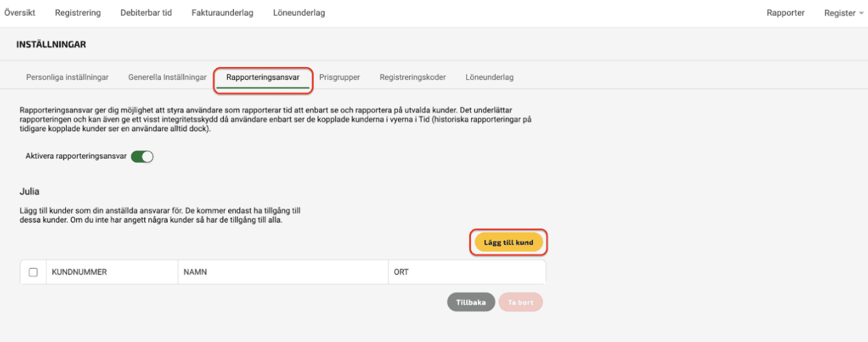
Task: Switch to Registreringskoder tab
Action: (x=413, y=77)
